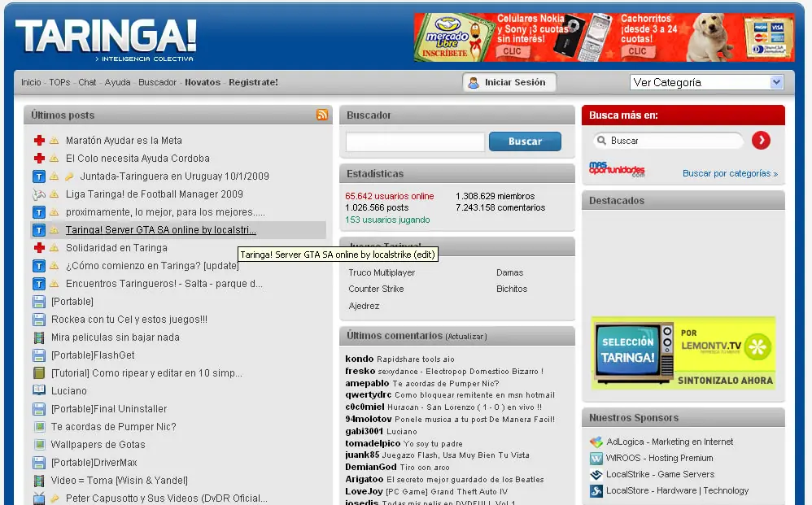
Task: Click the warning icon next to Encuentros Taringueros!
Action: click(54, 284)
